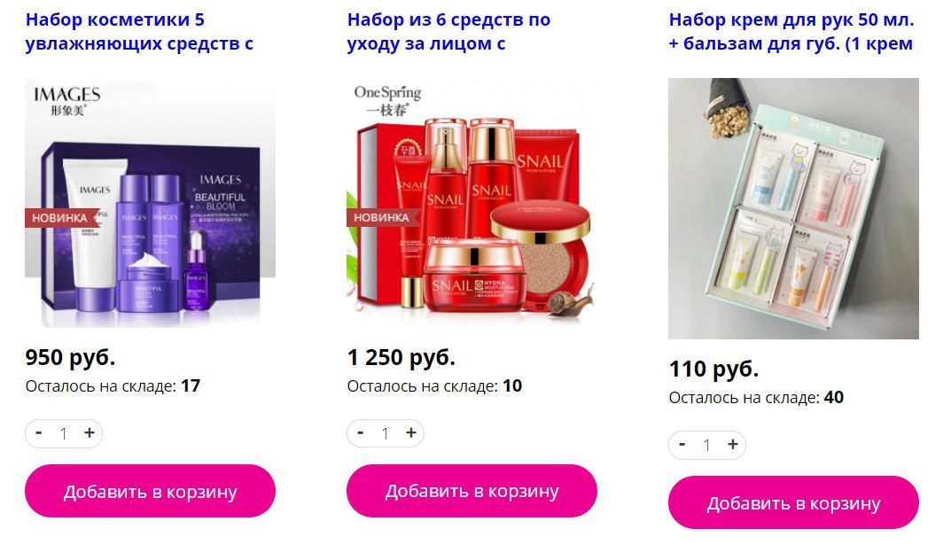951x560 pixels.
Task: Click the НОВИНКА badge on the Snail set
Action: point(381,218)
